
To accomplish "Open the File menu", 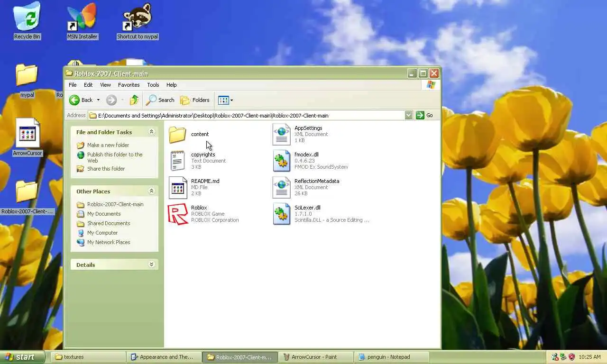I will click(73, 85).
